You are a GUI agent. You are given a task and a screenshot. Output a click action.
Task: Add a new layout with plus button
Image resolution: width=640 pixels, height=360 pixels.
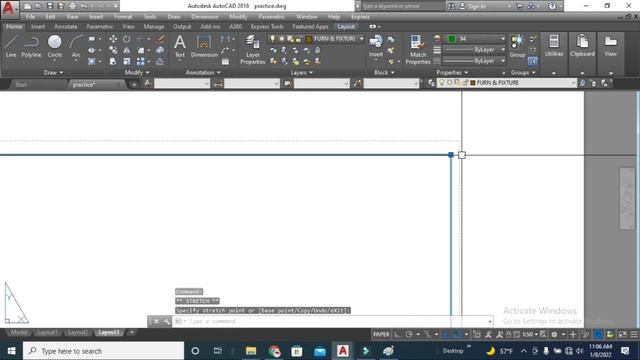coord(132,332)
